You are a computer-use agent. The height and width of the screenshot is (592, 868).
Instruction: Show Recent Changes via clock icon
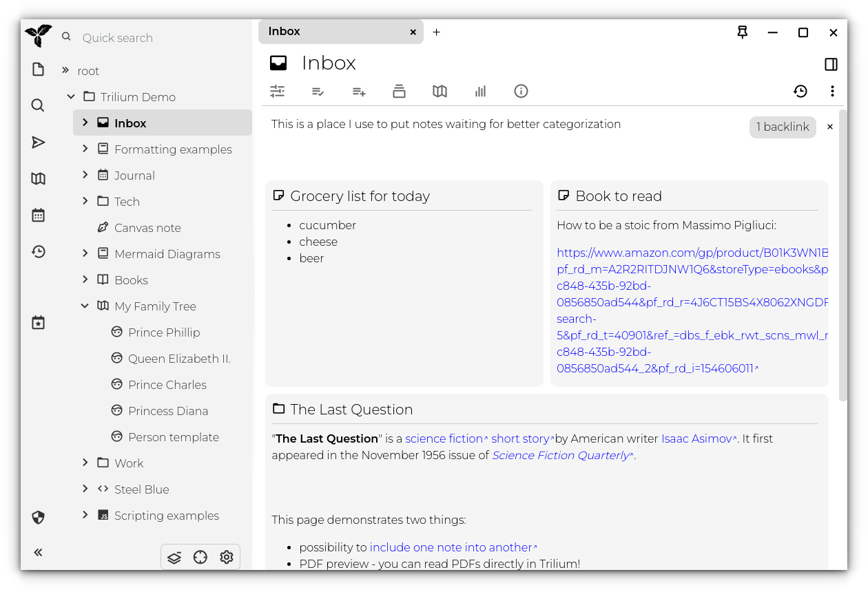(x=38, y=252)
